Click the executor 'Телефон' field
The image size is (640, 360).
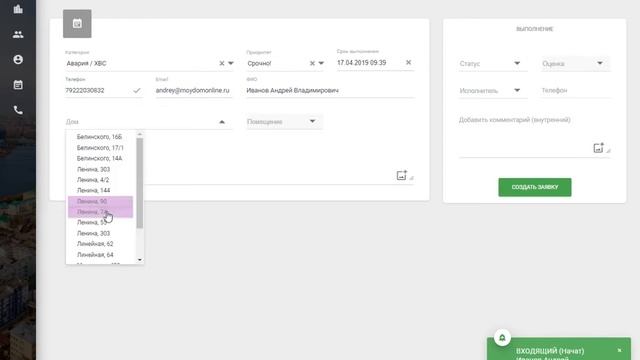click(x=576, y=91)
